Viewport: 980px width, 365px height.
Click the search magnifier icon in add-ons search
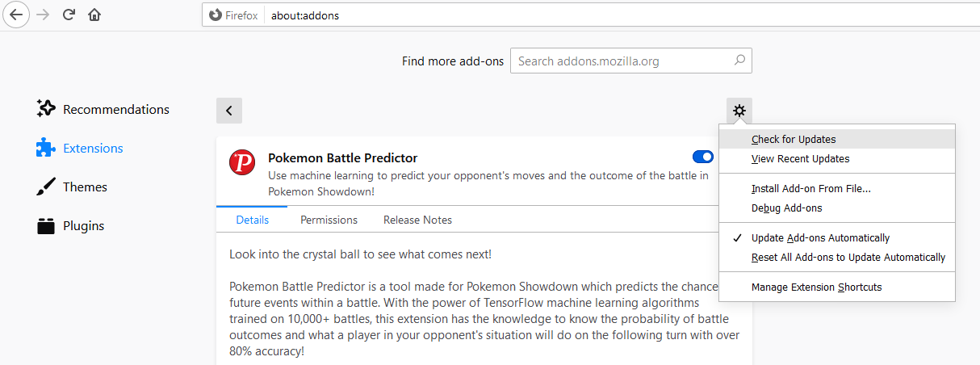(x=739, y=61)
